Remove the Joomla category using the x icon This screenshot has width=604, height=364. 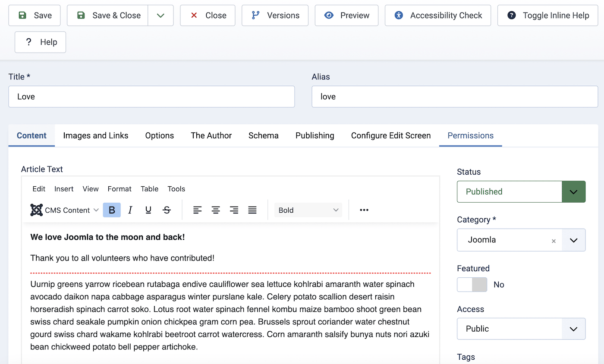click(554, 242)
